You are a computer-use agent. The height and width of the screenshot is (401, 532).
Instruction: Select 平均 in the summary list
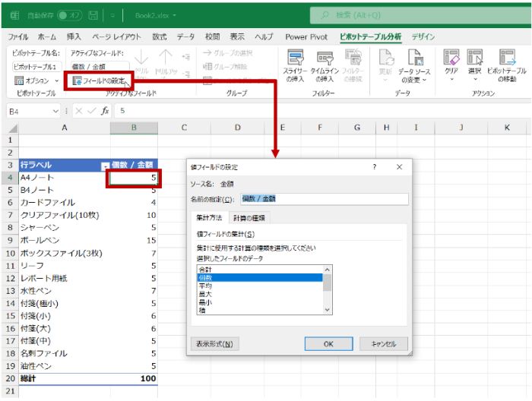point(205,286)
